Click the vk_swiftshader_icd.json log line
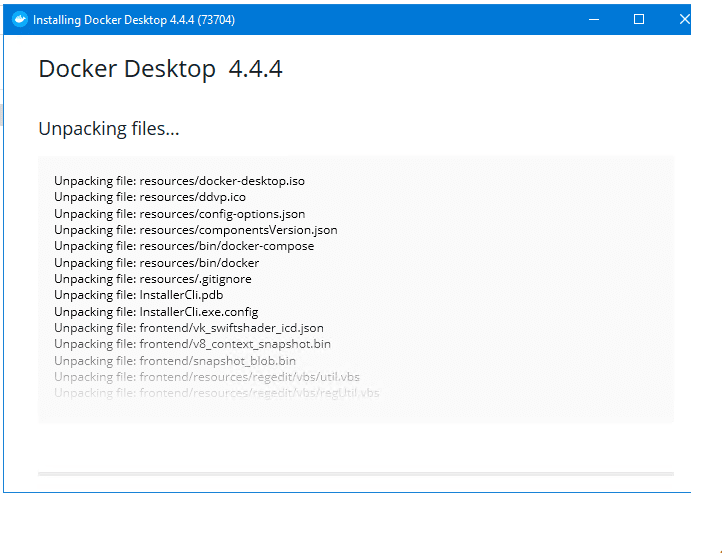The height and width of the screenshot is (553, 722). click(189, 328)
